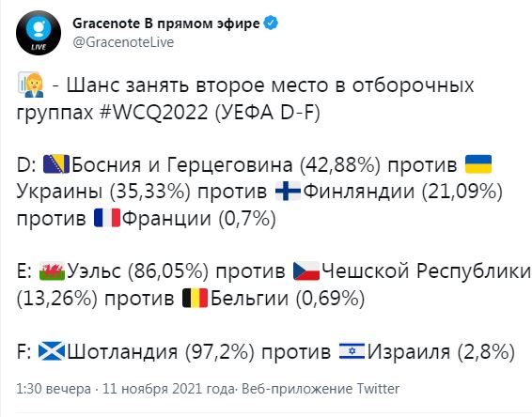Open the Gracenote Live profile avatar

(x=39, y=33)
